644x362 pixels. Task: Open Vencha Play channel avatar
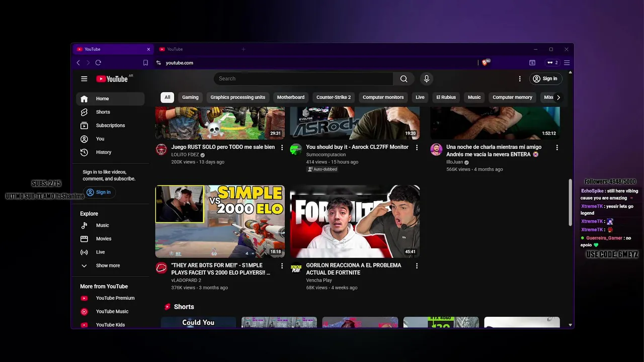point(296,267)
